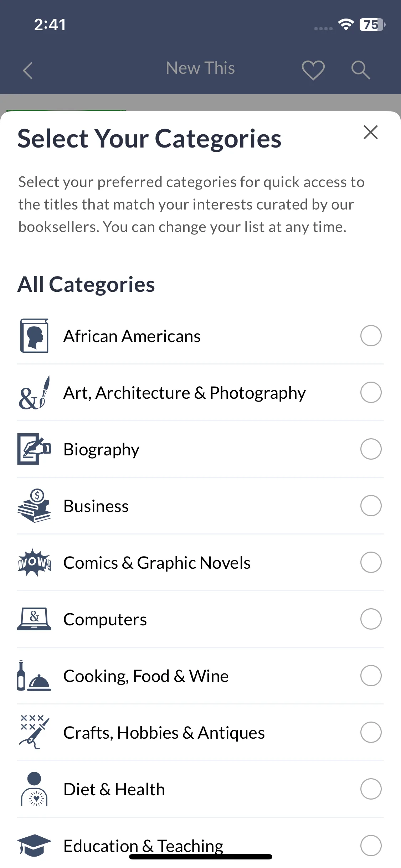Viewport: 401px width, 868px height.
Task: Tap the Business money-books icon
Action: [34, 506]
